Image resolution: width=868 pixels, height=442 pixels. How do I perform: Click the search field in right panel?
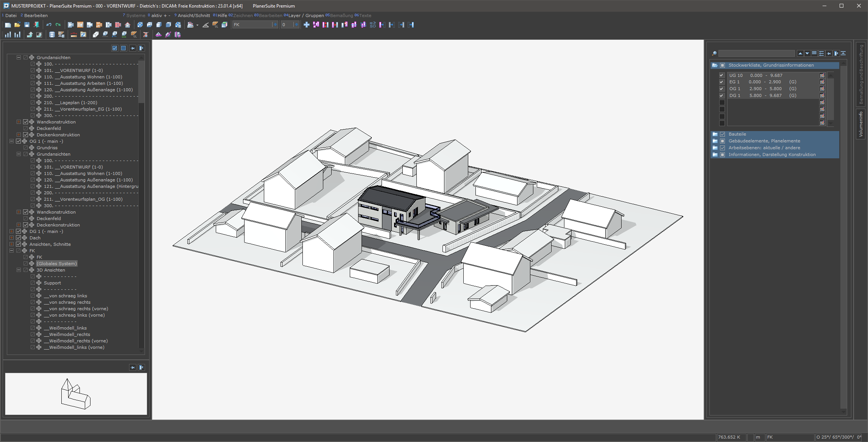pyautogui.click(x=756, y=53)
